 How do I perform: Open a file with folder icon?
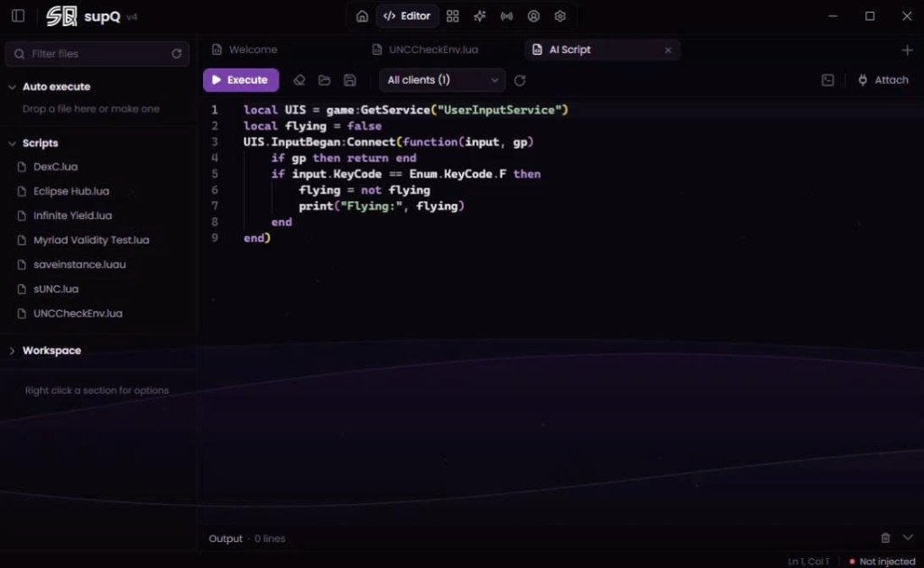click(x=324, y=80)
